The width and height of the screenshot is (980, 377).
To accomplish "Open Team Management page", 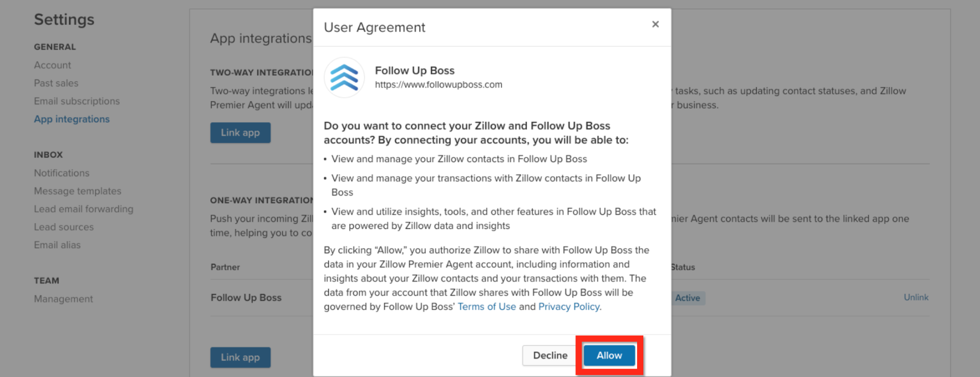I will coord(63,299).
